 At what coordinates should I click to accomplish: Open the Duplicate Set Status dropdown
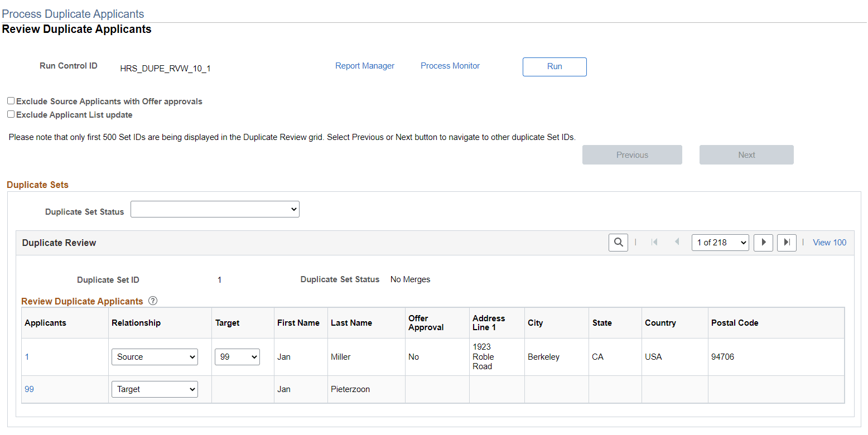click(x=215, y=209)
